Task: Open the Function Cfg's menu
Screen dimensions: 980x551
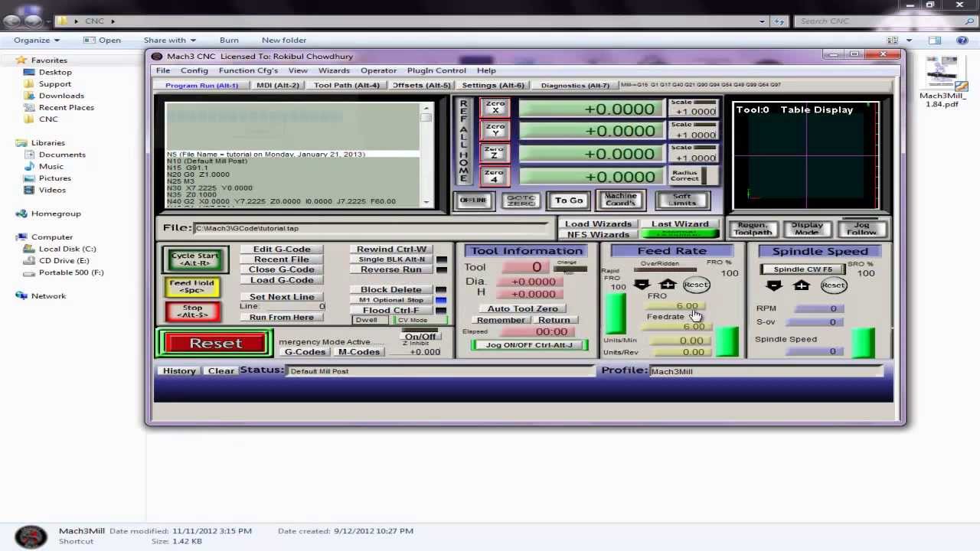Action: 248,70
